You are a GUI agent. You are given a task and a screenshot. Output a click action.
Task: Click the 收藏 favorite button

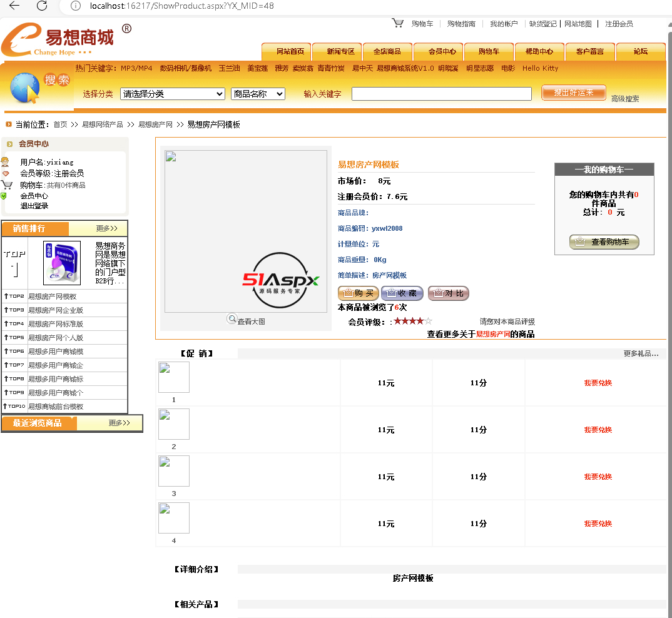(x=402, y=293)
